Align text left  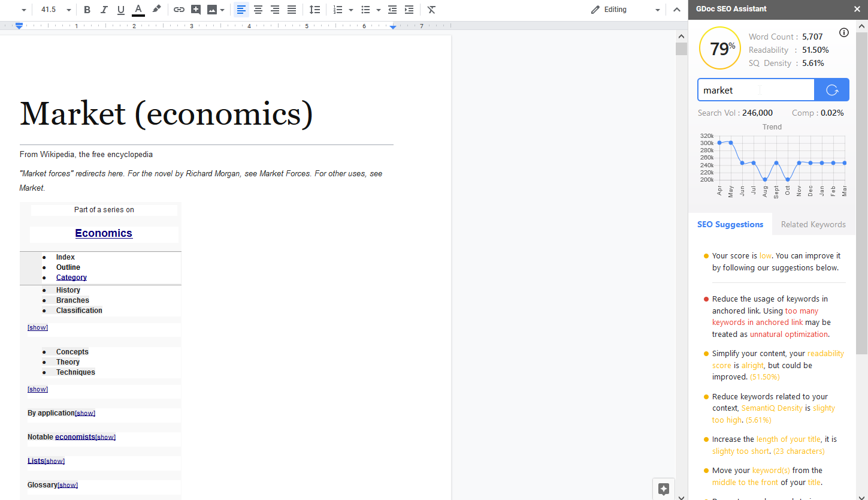click(241, 10)
